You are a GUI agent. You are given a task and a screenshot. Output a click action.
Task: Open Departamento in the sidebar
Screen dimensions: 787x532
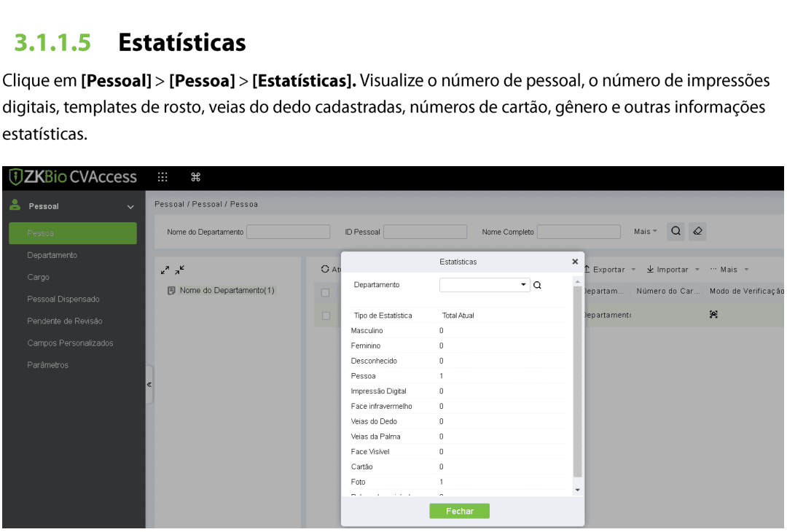(52, 256)
